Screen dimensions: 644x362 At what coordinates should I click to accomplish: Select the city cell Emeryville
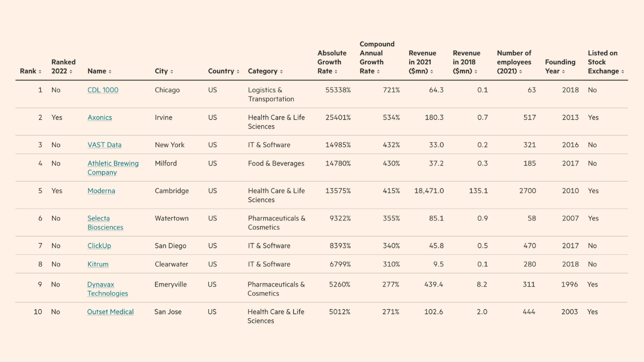(171, 285)
